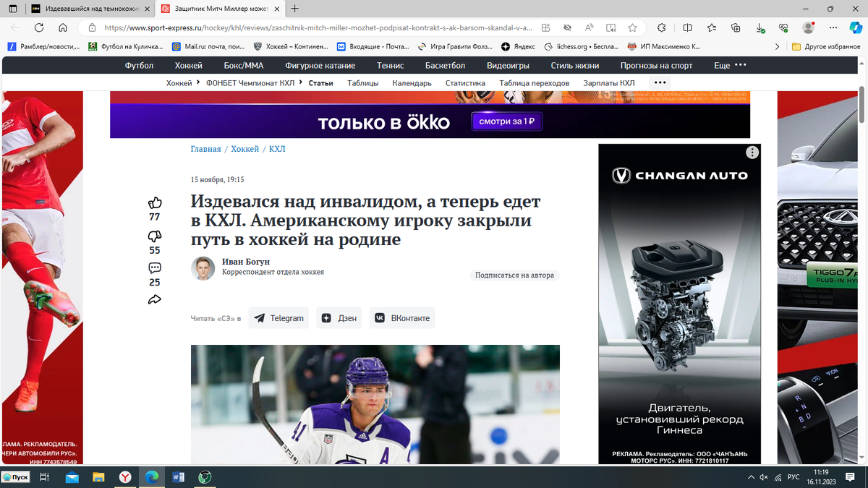Viewport: 868px width, 488px height.
Task: Open the Telegram channel button
Action: 278,318
